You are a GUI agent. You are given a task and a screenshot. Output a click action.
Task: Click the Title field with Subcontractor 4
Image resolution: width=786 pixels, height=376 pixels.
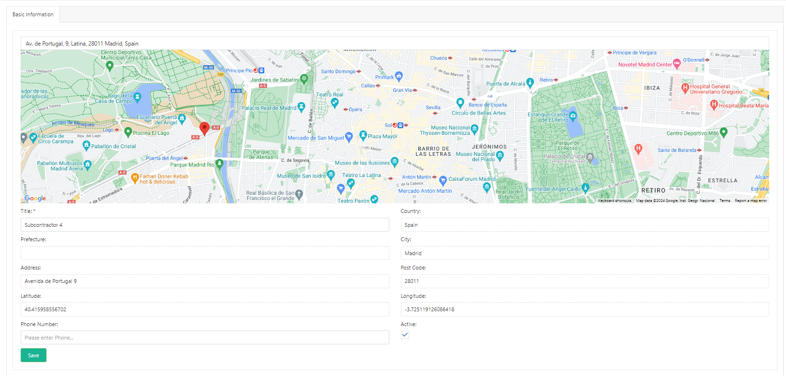[x=205, y=225]
